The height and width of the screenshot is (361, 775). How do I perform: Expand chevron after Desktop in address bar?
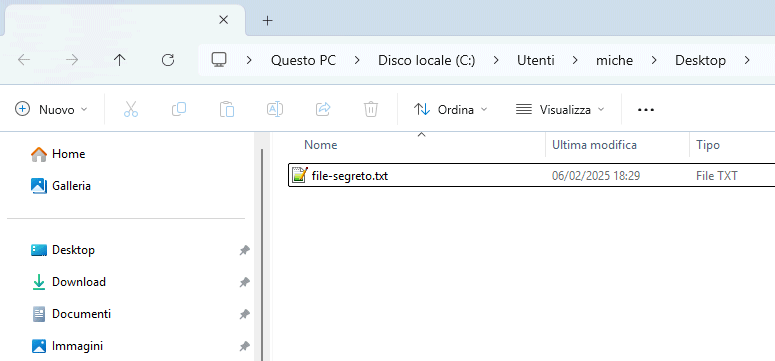pyautogui.click(x=746, y=60)
